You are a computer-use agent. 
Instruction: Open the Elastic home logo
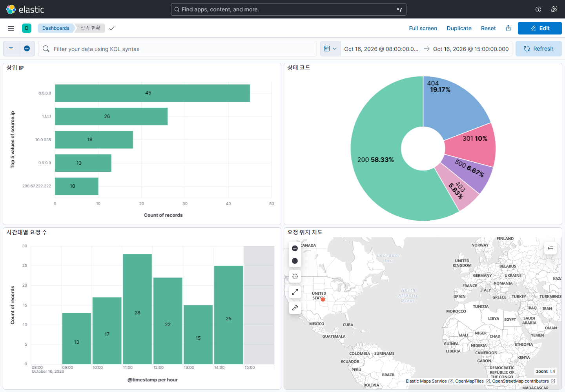point(25,9)
